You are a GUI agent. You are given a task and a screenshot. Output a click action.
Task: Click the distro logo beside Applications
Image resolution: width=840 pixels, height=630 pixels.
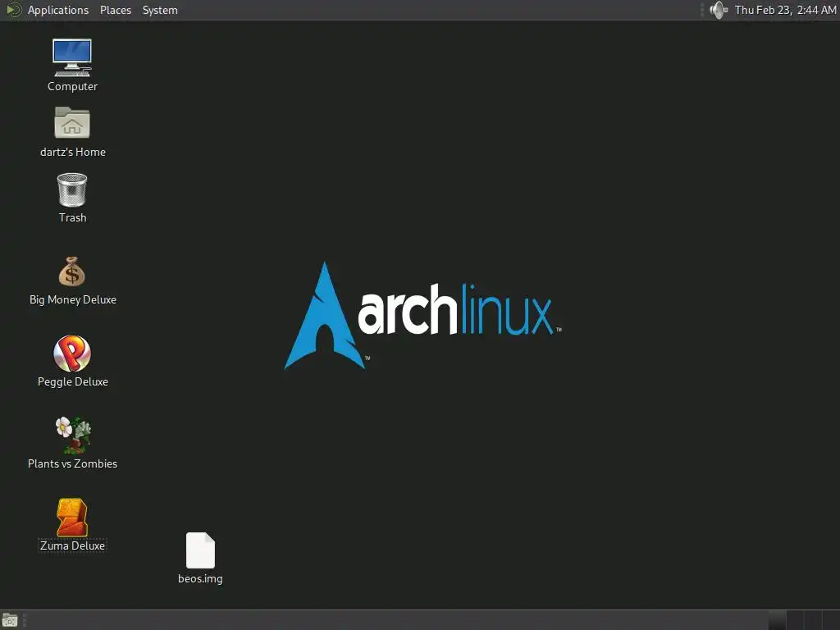coord(13,10)
